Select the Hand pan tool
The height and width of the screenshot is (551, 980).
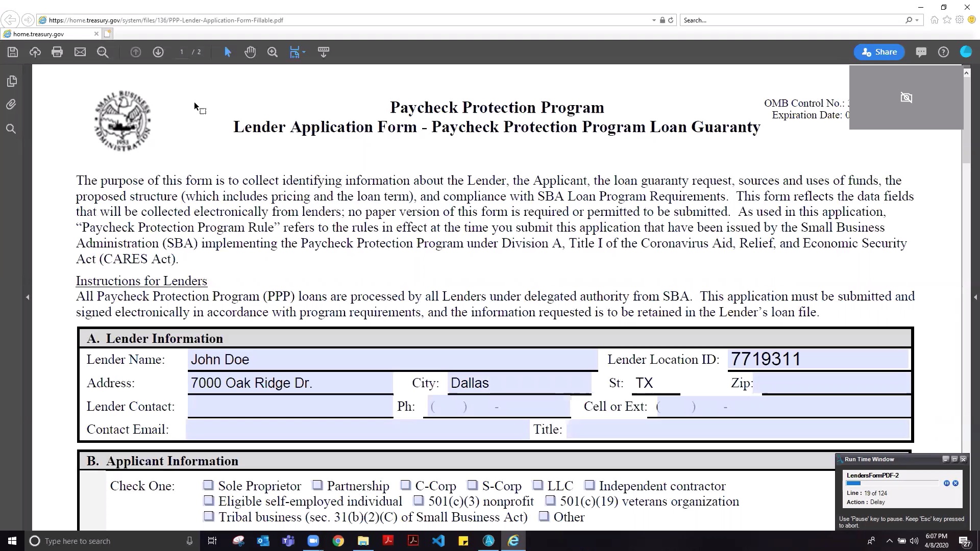coord(250,52)
